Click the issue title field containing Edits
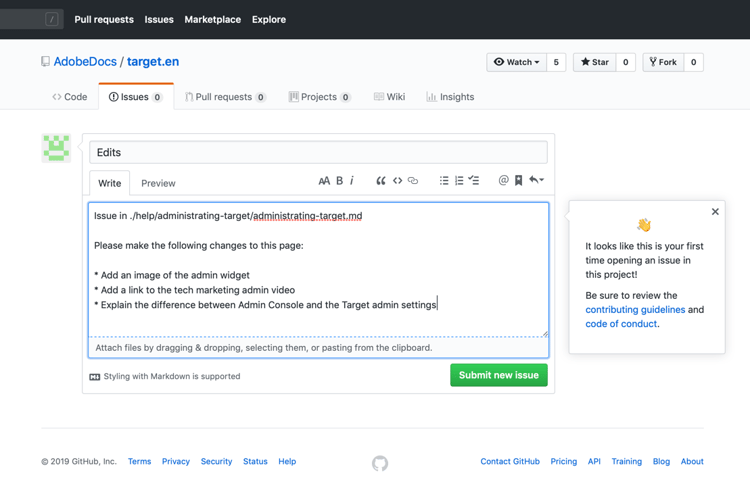The height and width of the screenshot is (486, 750). [x=319, y=153]
